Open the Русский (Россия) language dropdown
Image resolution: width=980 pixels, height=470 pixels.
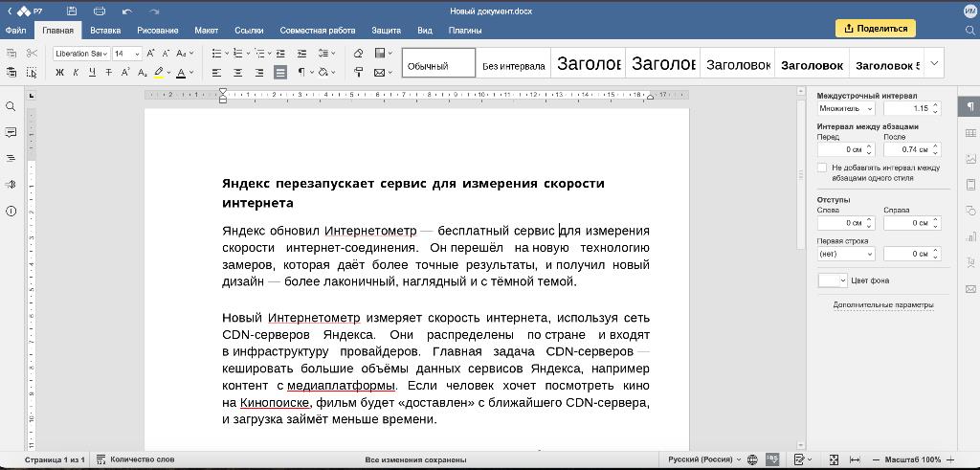coord(705,460)
